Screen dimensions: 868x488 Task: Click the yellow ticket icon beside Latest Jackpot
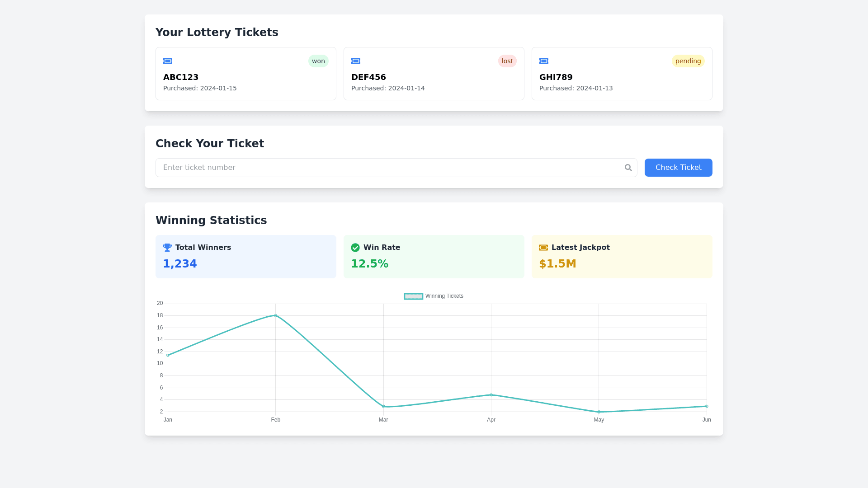click(x=543, y=248)
